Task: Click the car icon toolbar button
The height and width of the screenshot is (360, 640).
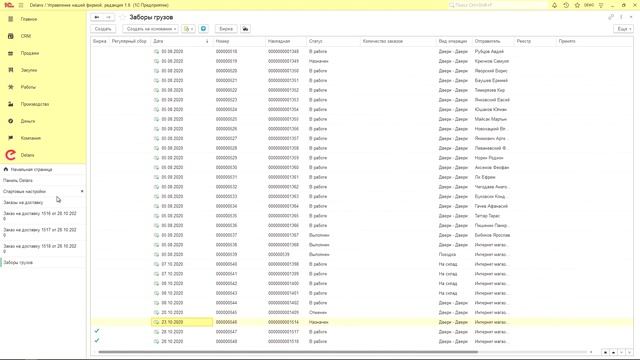Action: pos(245,29)
